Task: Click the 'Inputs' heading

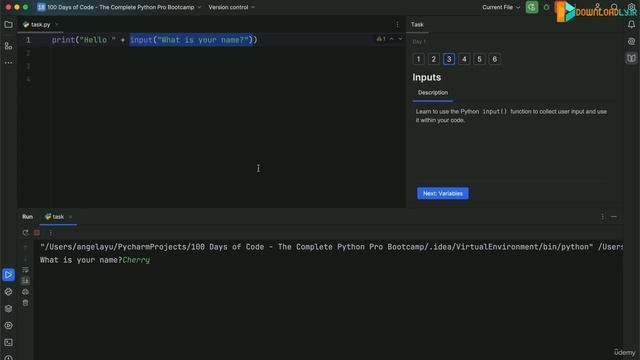Action: [x=427, y=77]
